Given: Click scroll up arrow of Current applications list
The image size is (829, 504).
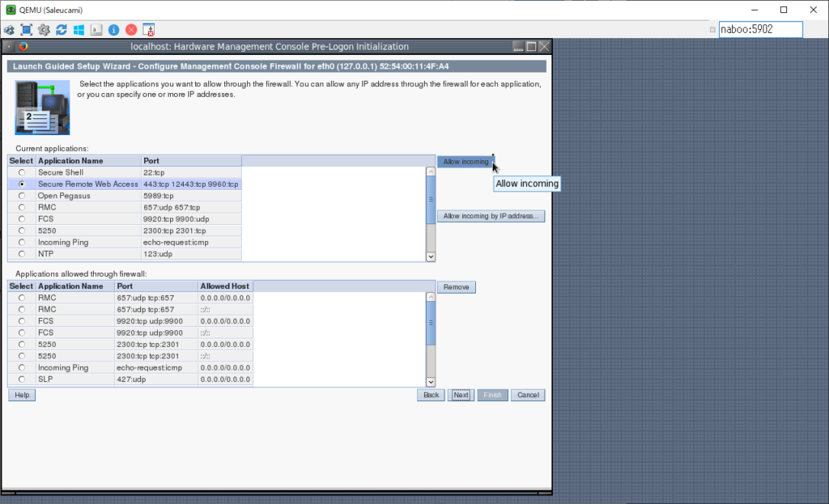Looking at the screenshot, I should click(431, 172).
